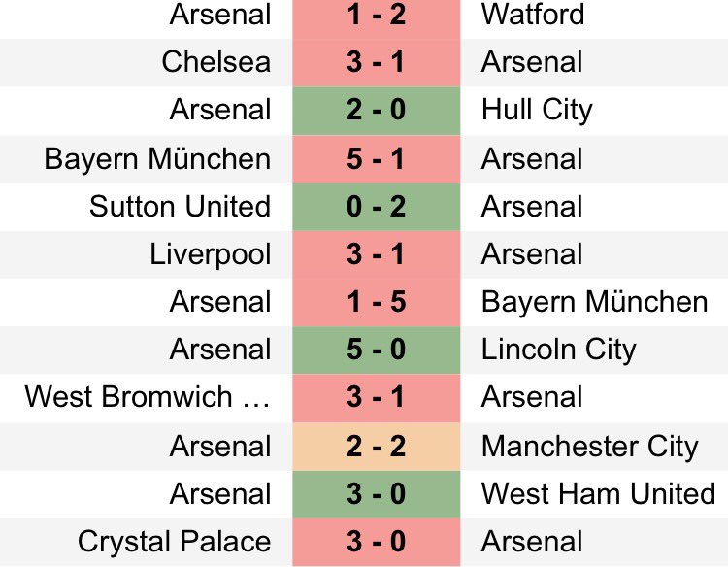Select Sutton United team name

(x=181, y=207)
